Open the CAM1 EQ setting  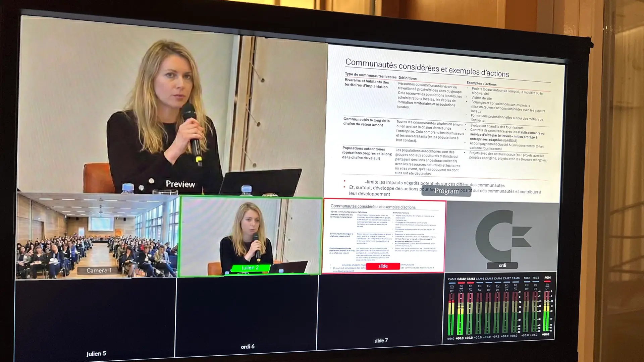[452, 287]
